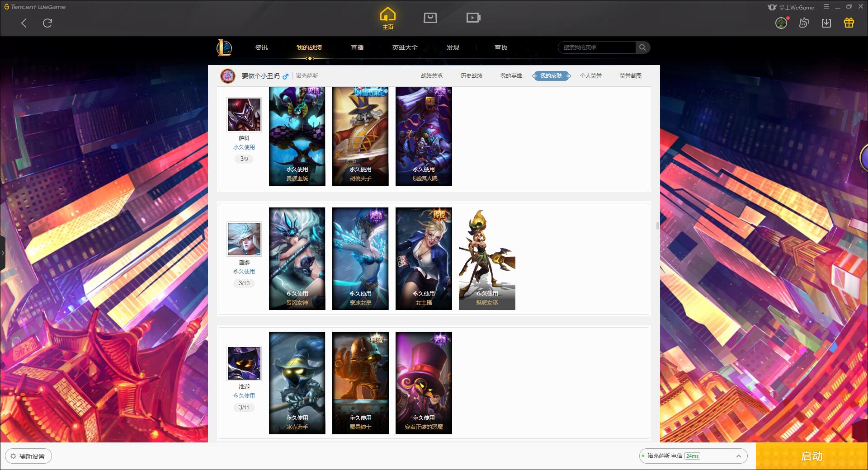Click the 搜索我的英雄 search field

coord(597,47)
